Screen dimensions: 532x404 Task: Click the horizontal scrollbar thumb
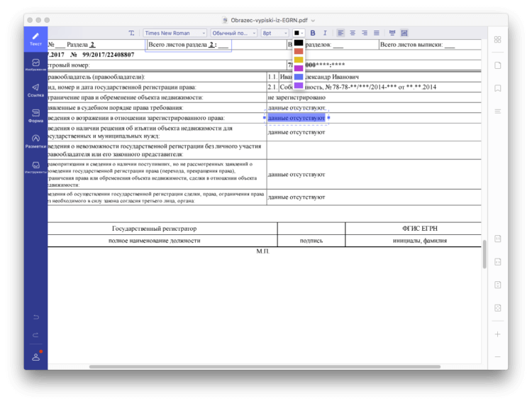click(x=265, y=366)
